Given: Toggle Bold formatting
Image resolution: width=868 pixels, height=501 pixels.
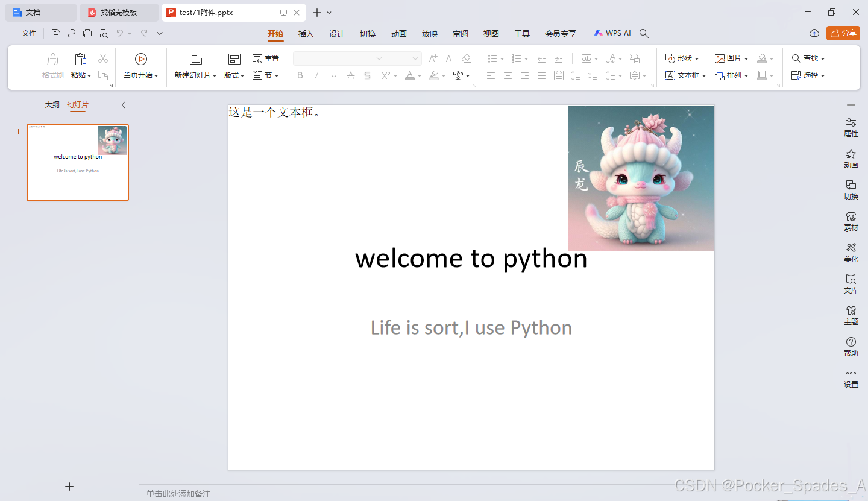Looking at the screenshot, I should click(x=300, y=75).
